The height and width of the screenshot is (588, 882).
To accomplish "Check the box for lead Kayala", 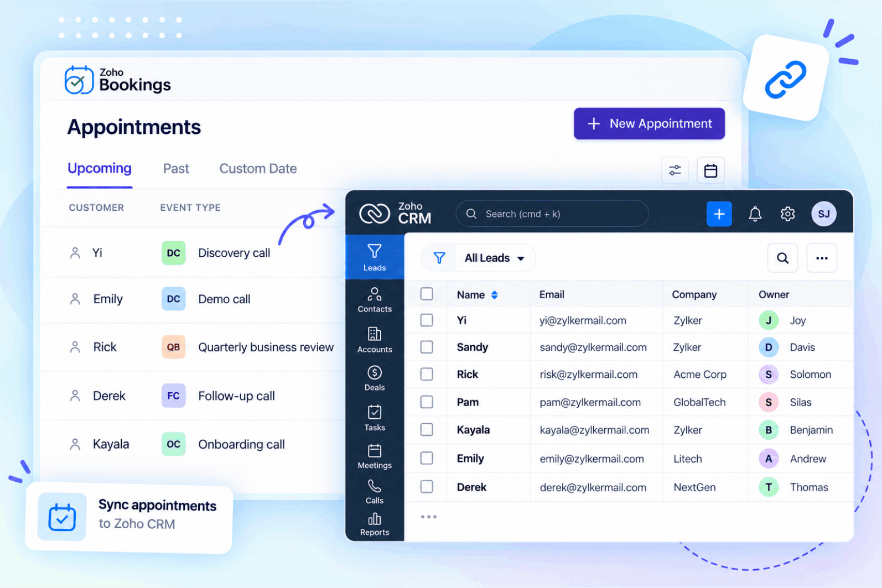I will point(427,429).
